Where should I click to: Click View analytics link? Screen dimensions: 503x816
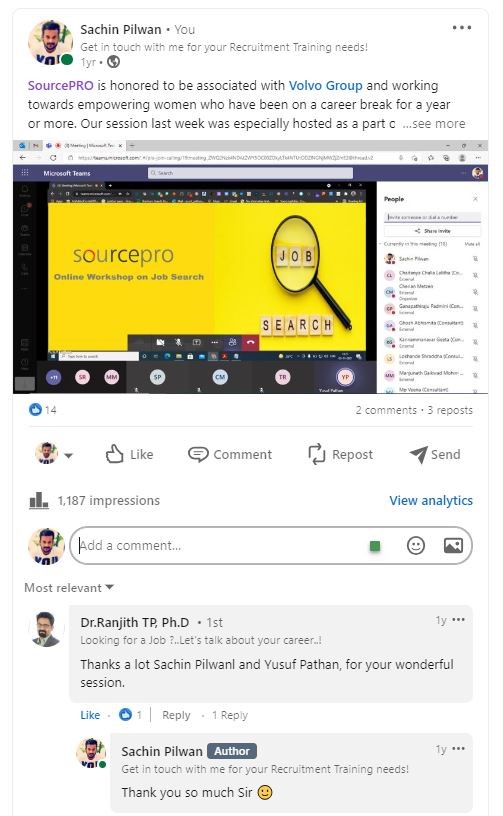[x=431, y=500]
